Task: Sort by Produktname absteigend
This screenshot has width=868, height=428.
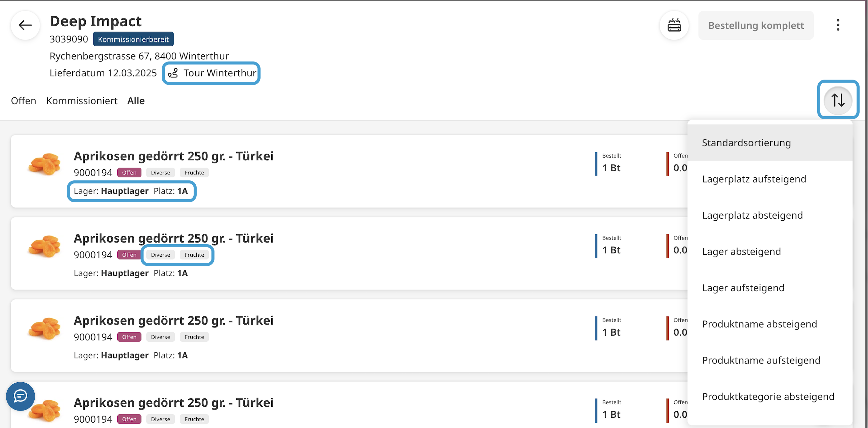Action: click(759, 324)
